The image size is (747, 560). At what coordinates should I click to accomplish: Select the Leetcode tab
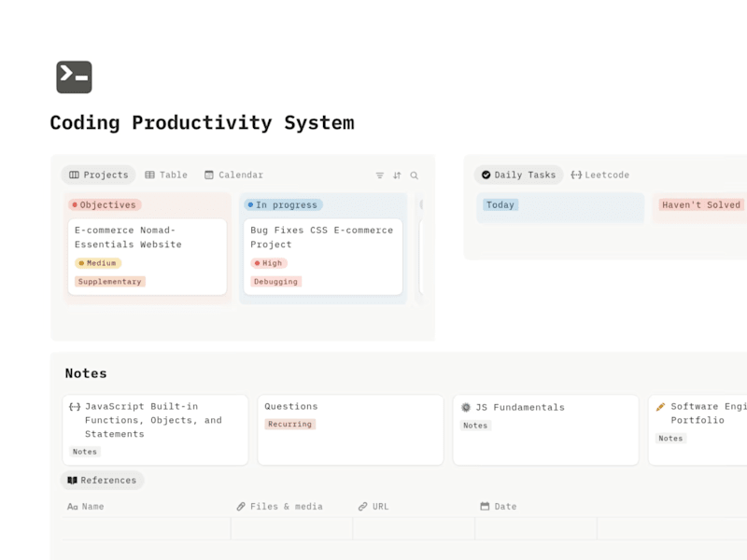(599, 175)
